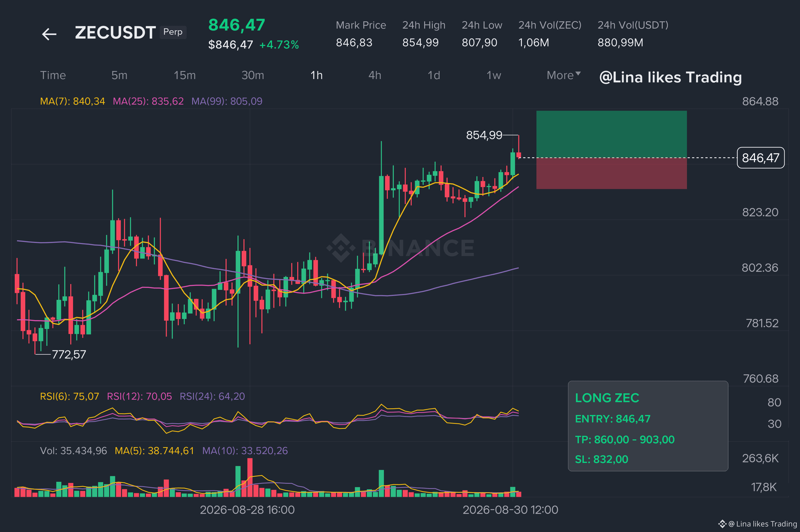Viewport: 800px width, 532px height.
Task: Select the Time chart tab
Action: [53, 75]
